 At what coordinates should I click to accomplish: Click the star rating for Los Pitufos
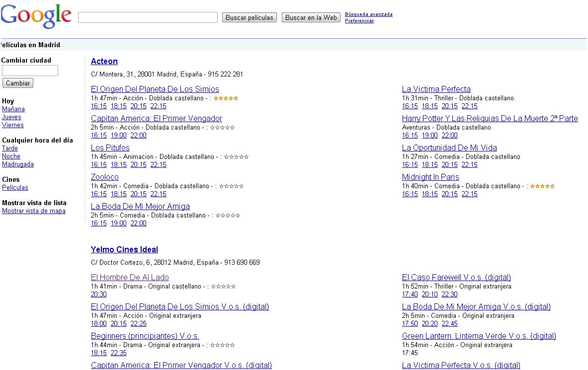[236, 157]
